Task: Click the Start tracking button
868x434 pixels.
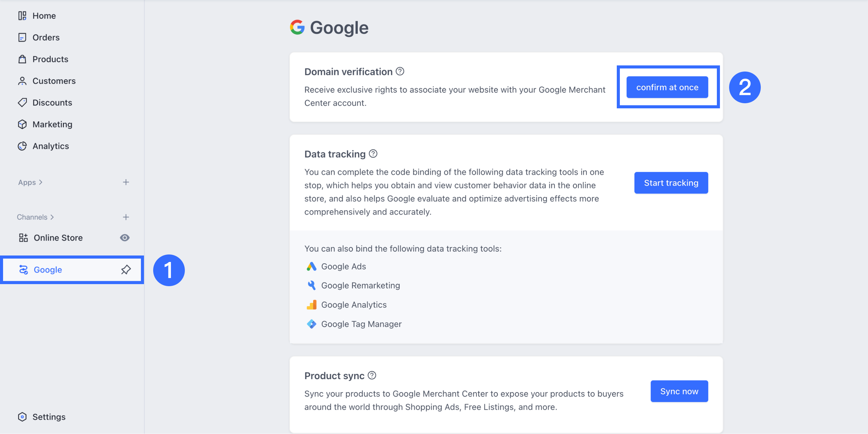Action: pos(671,183)
